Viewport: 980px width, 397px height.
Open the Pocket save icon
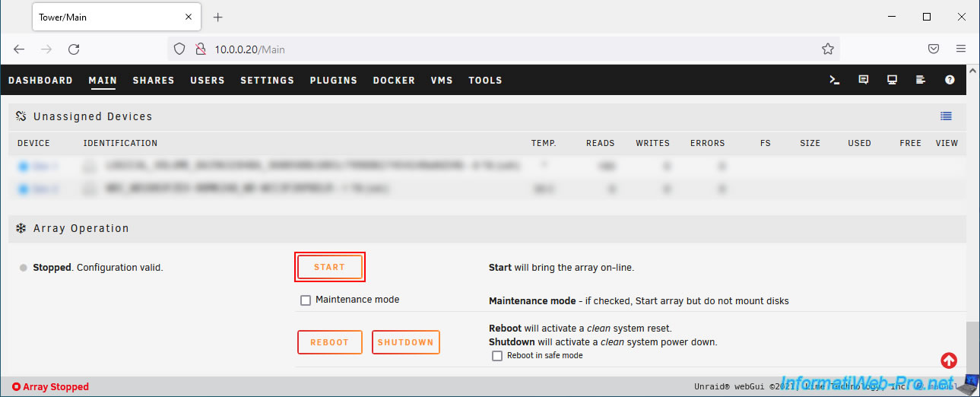tap(934, 49)
